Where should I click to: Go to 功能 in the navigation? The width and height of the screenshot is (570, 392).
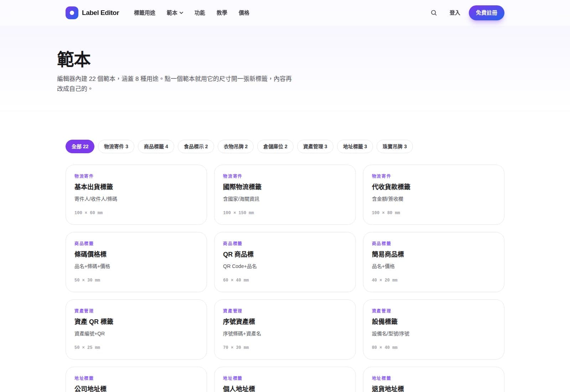click(200, 13)
